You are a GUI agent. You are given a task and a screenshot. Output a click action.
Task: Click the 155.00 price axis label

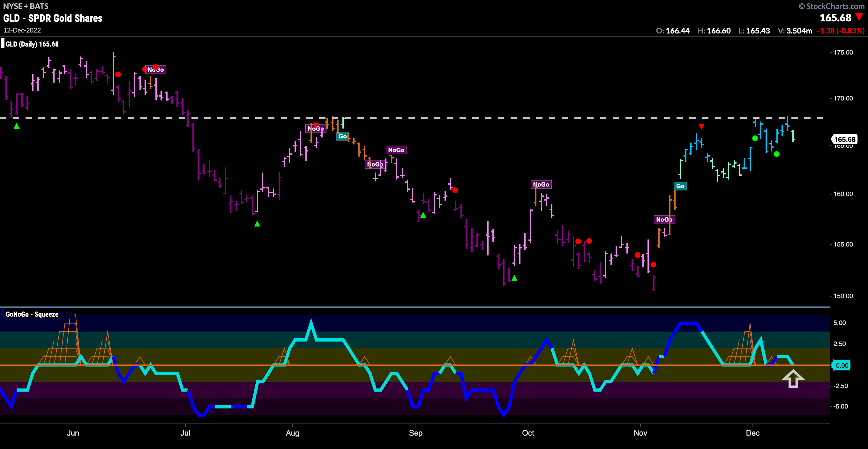(843, 244)
